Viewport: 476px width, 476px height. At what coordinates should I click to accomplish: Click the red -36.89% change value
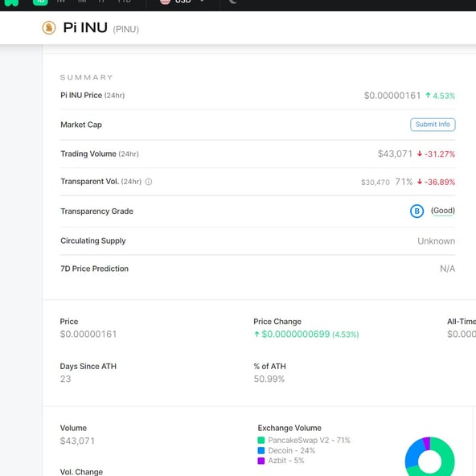[436, 183]
